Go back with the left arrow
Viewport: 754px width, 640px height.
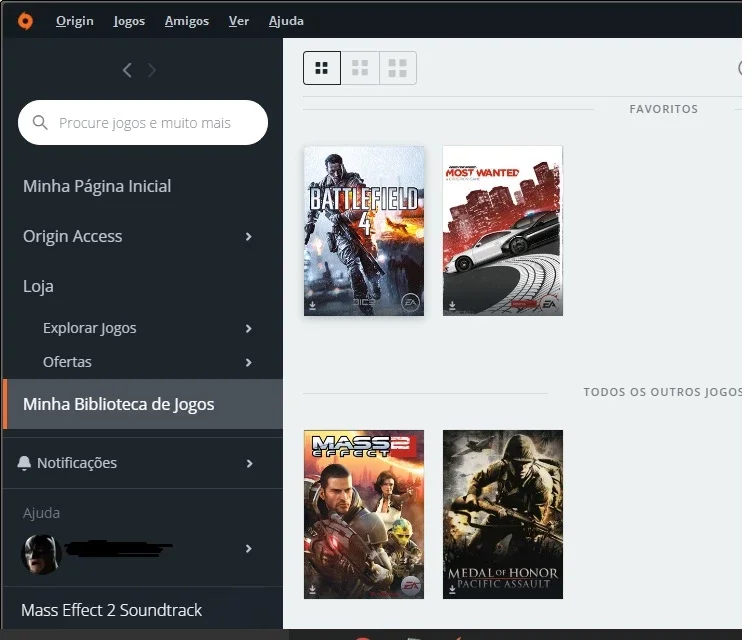click(x=127, y=70)
